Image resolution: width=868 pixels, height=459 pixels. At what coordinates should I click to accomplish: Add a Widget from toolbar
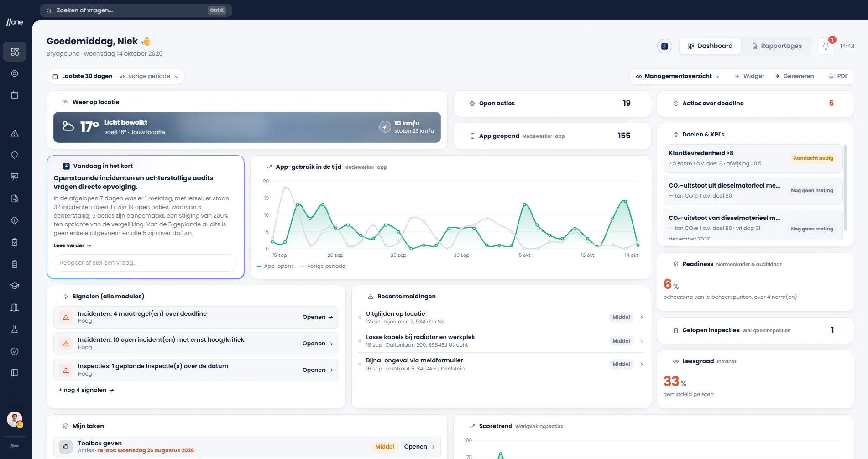(x=749, y=76)
